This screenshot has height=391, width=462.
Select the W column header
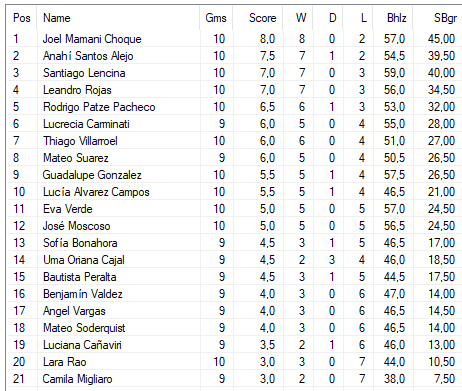(x=298, y=18)
